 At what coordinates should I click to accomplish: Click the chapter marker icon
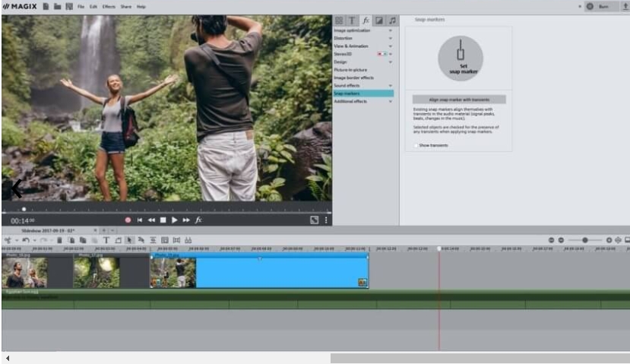pyautogui.click(x=118, y=240)
